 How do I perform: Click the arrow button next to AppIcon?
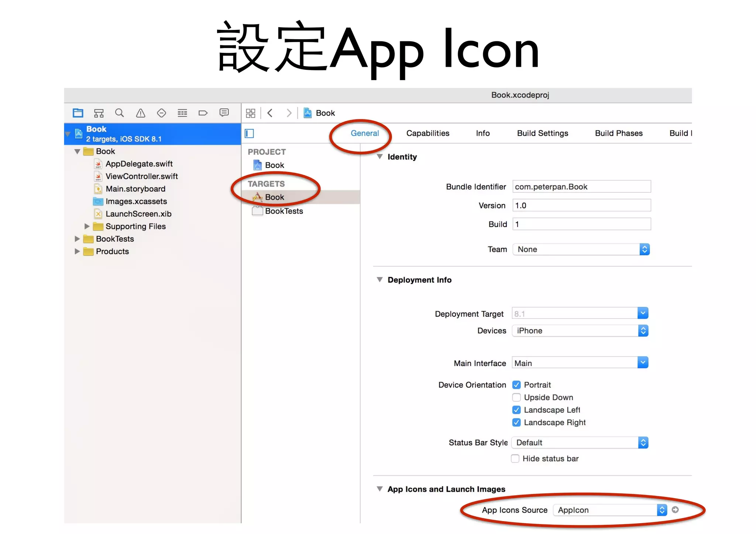click(x=675, y=510)
